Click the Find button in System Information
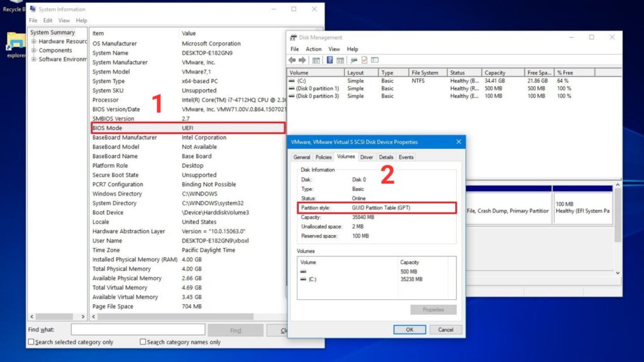 click(235, 329)
